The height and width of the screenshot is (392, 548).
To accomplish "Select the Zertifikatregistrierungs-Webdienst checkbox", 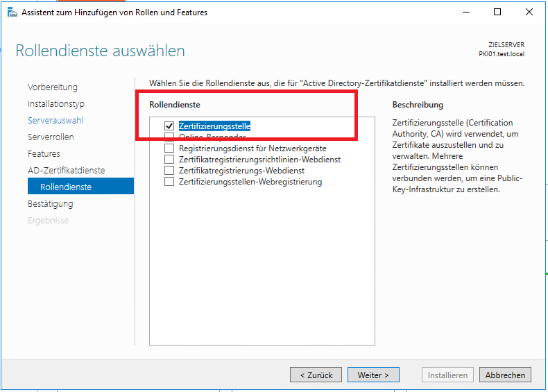I will tap(169, 171).
